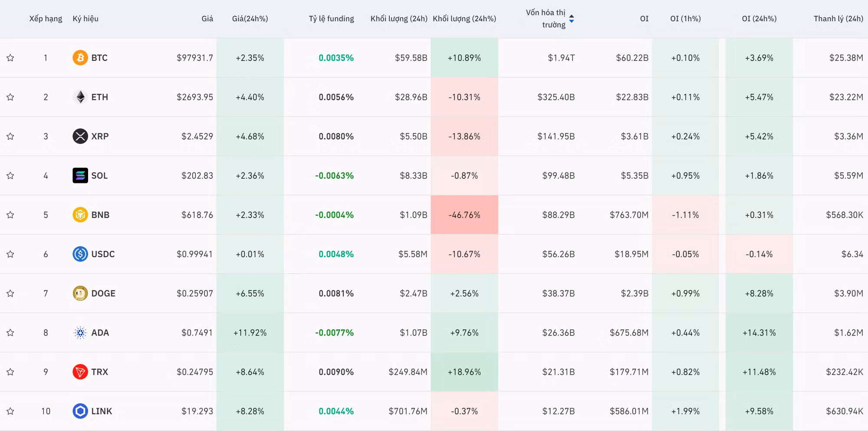This screenshot has height=431, width=868.
Task: Click the Ethereum logo icon
Action: click(x=80, y=97)
